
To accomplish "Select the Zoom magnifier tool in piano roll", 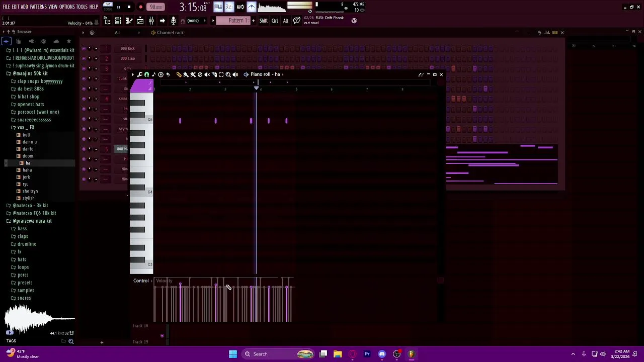I will click(x=228, y=74).
